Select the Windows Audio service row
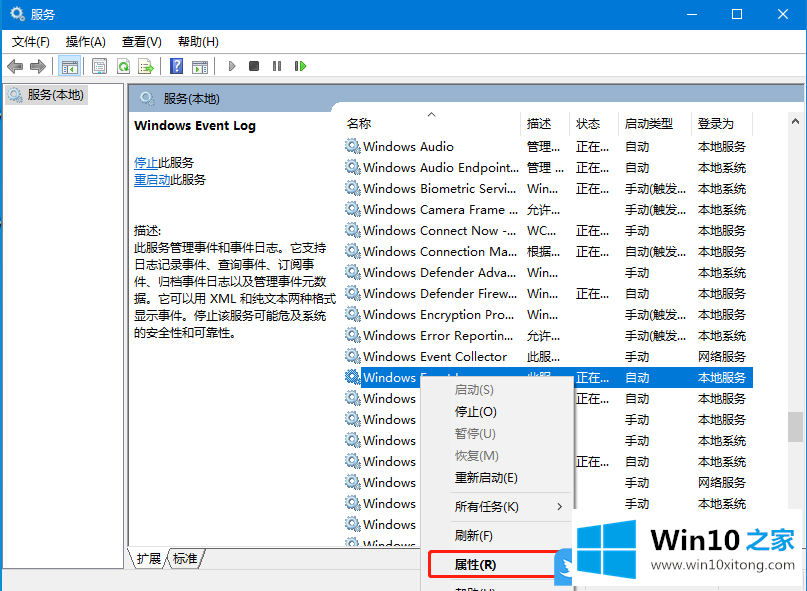Screen dimensions: 807x591 point(547,147)
